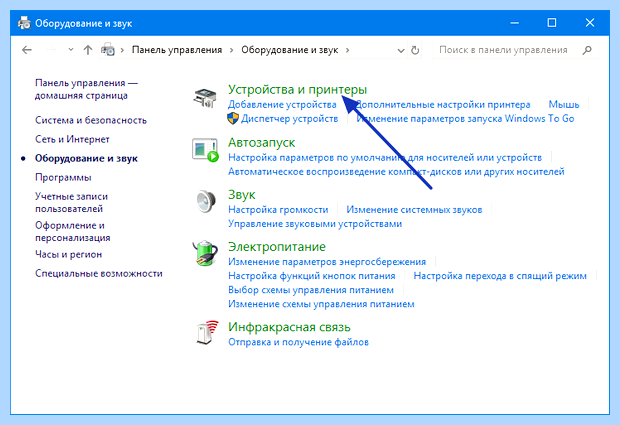Open the recent locations dropdown arrow
620x425 pixels.
[x=71, y=50]
